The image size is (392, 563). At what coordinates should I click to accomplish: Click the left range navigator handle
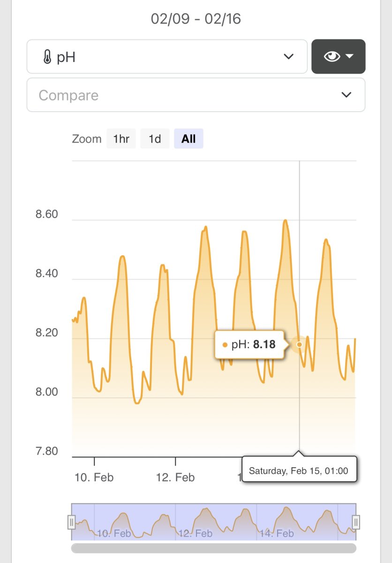71,522
